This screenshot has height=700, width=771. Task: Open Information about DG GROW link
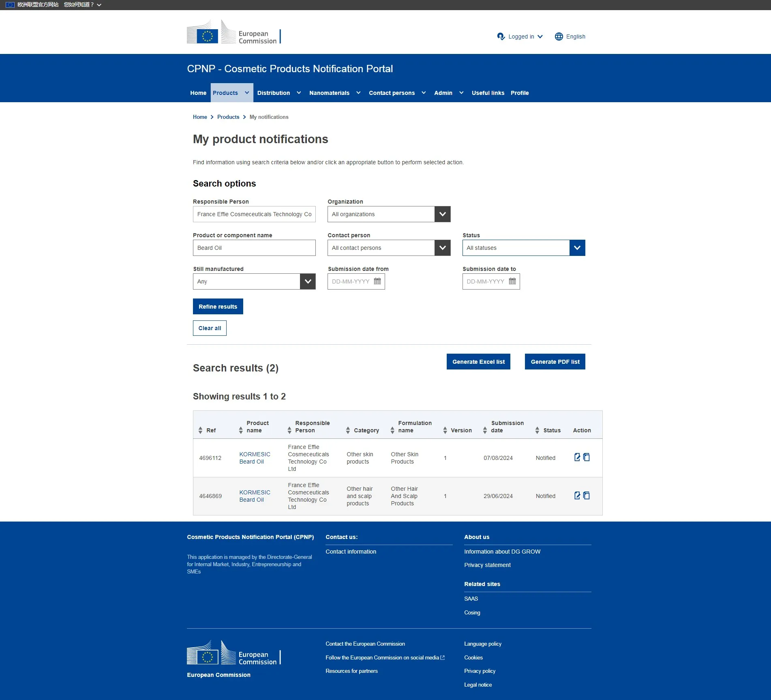[502, 552]
